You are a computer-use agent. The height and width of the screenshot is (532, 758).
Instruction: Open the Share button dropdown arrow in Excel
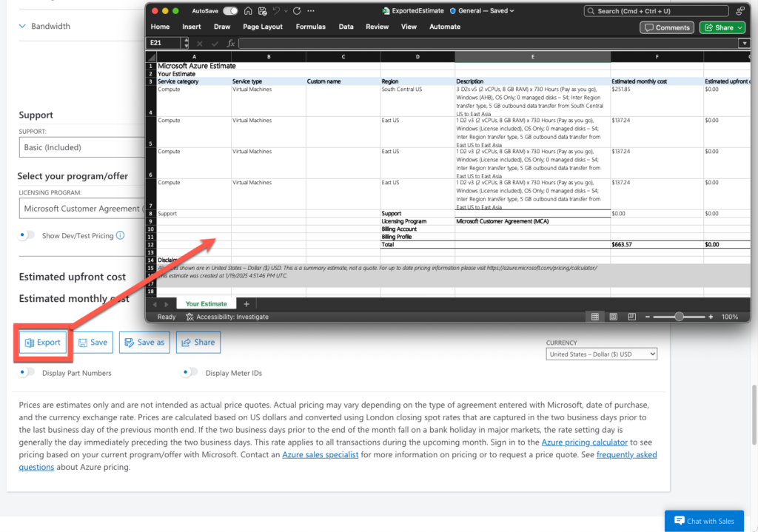740,28
